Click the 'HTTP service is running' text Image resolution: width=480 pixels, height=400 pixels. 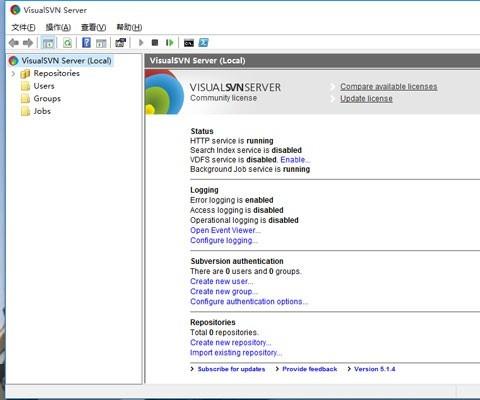pyautogui.click(x=232, y=141)
